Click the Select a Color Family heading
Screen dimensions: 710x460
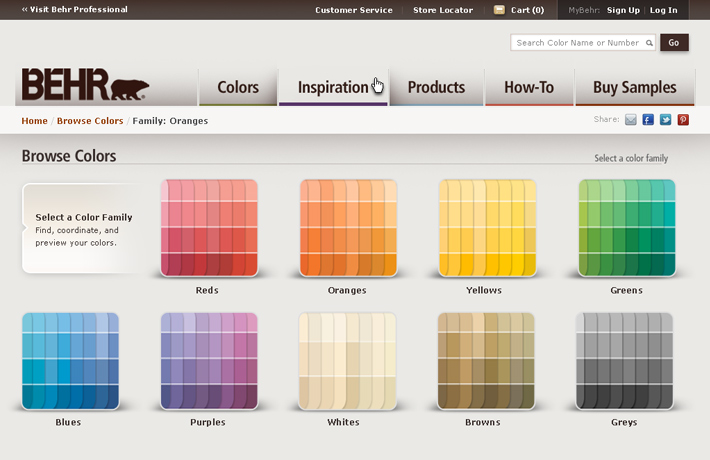(84, 217)
